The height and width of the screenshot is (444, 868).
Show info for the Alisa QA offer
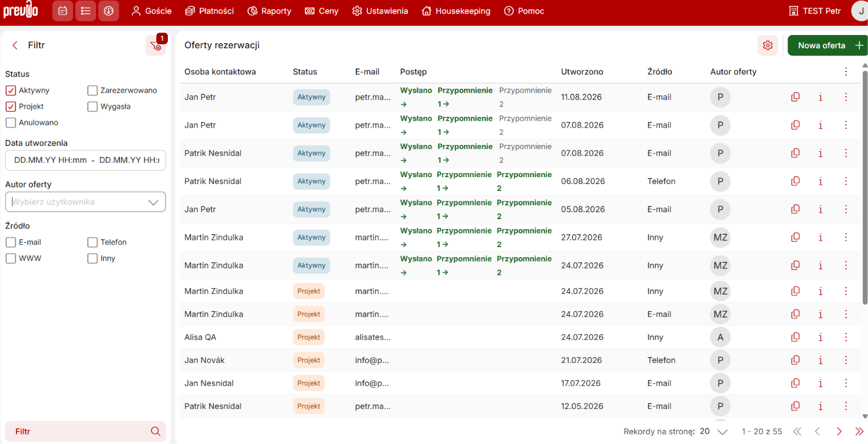(820, 337)
